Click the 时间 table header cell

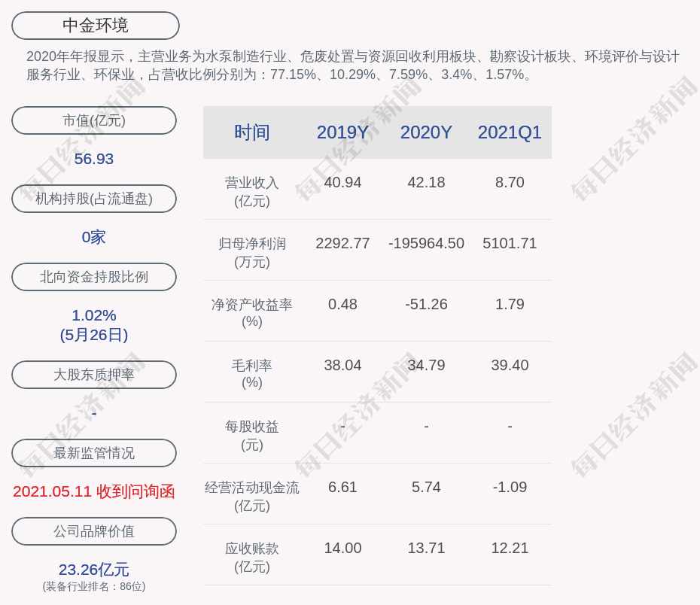pos(252,132)
